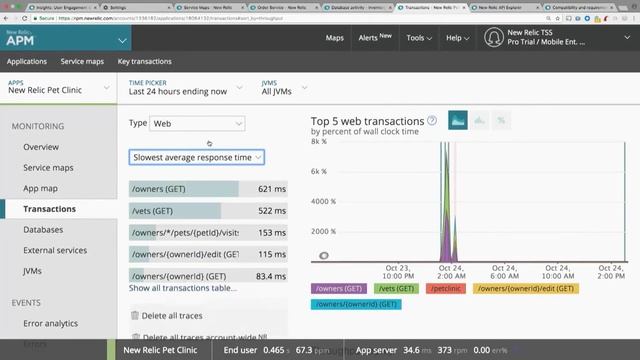Viewport: 640px width, 360px height.
Task: Open Maps in the top navigation
Action: tap(335, 38)
